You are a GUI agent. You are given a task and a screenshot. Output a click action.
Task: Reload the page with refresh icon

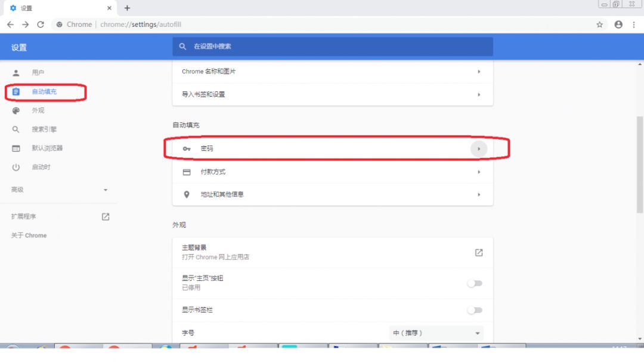(41, 24)
